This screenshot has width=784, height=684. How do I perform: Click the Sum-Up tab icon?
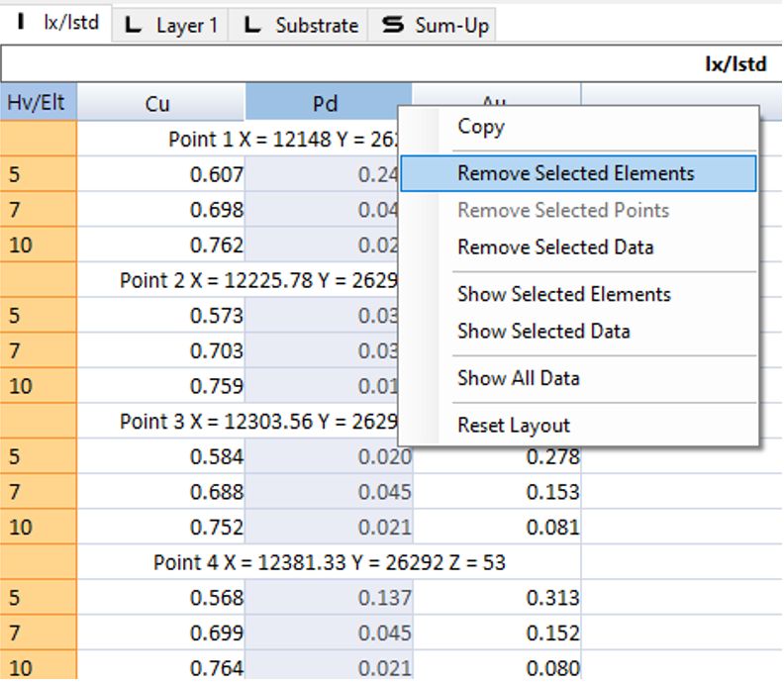tap(393, 26)
